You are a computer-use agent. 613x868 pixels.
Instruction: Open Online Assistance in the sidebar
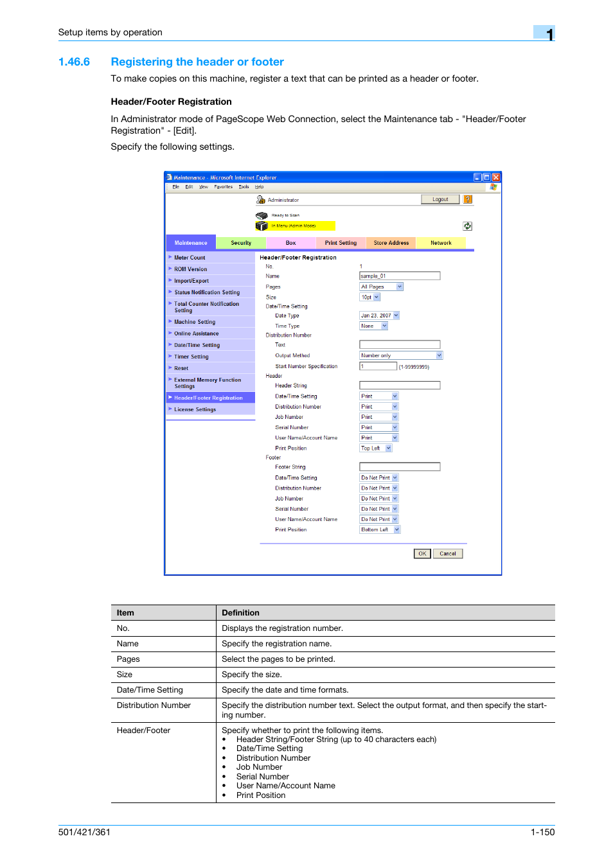(x=211, y=333)
